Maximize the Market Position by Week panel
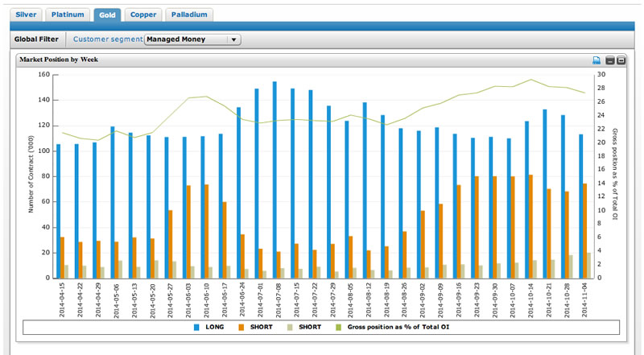The width and height of the screenshot is (644, 355). point(621,60)
